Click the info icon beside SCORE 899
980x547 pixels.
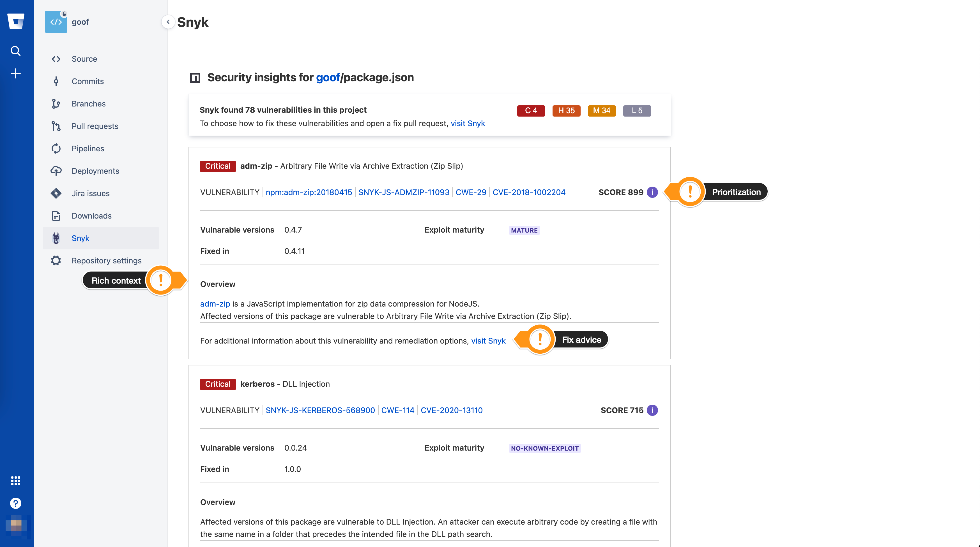coord(652,192)
